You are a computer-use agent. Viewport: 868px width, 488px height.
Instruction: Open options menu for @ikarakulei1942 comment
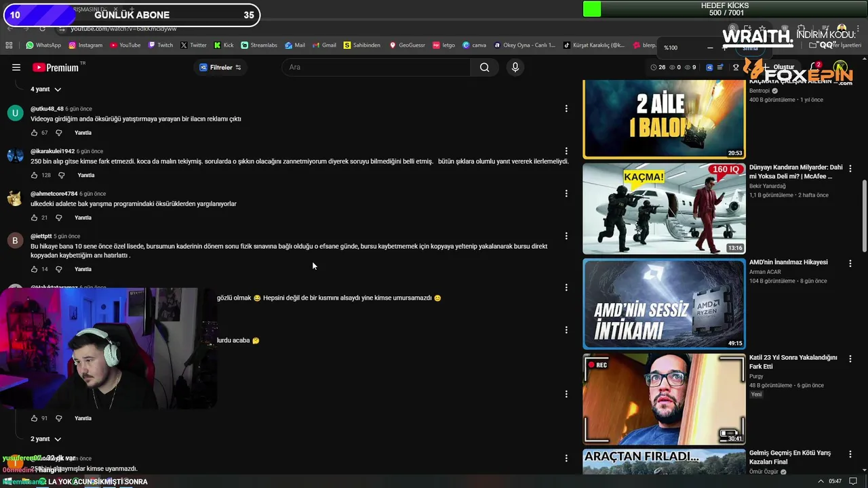tap(566, 151)
